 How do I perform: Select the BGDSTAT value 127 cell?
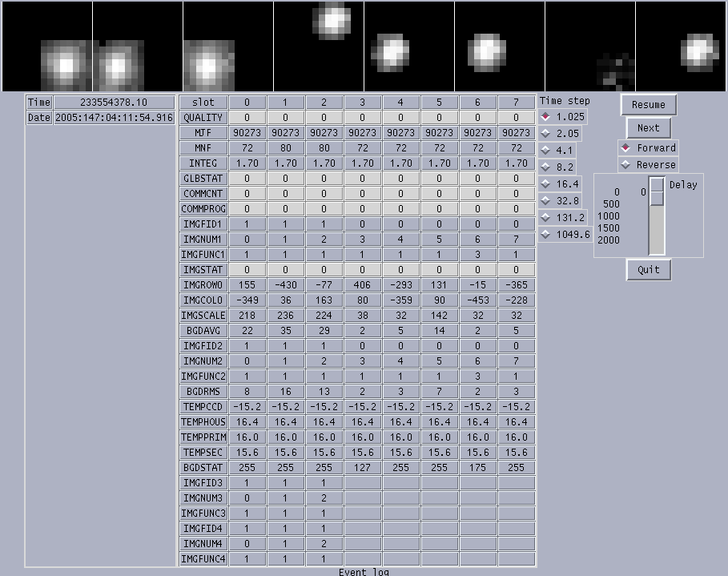point(362,467)
